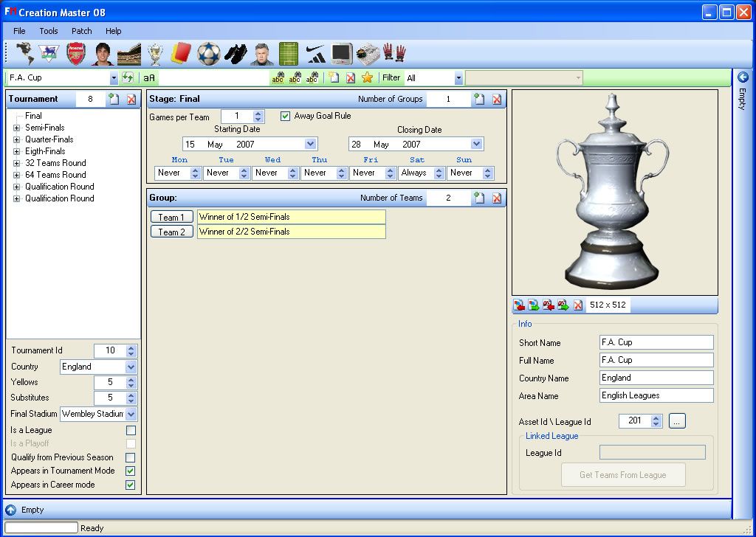The height and width of the screenshot is (537, 756).
Task: Click the third binoculars search icon
Action: pyautogui.click(x=312, y=77)
